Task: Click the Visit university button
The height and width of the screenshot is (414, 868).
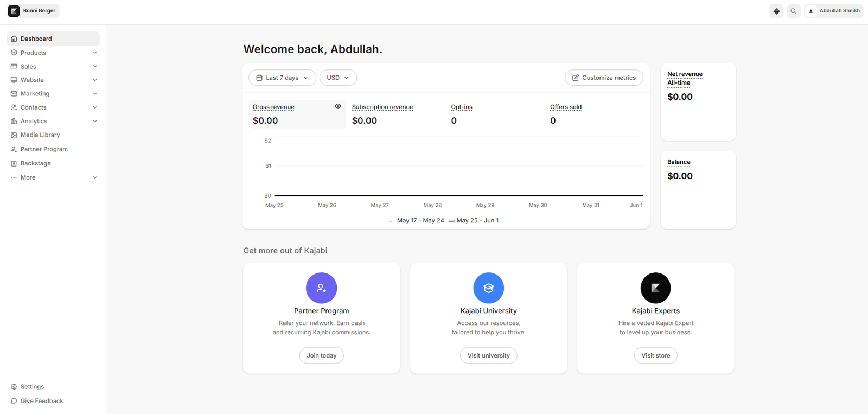Action: tap(489, 355)
